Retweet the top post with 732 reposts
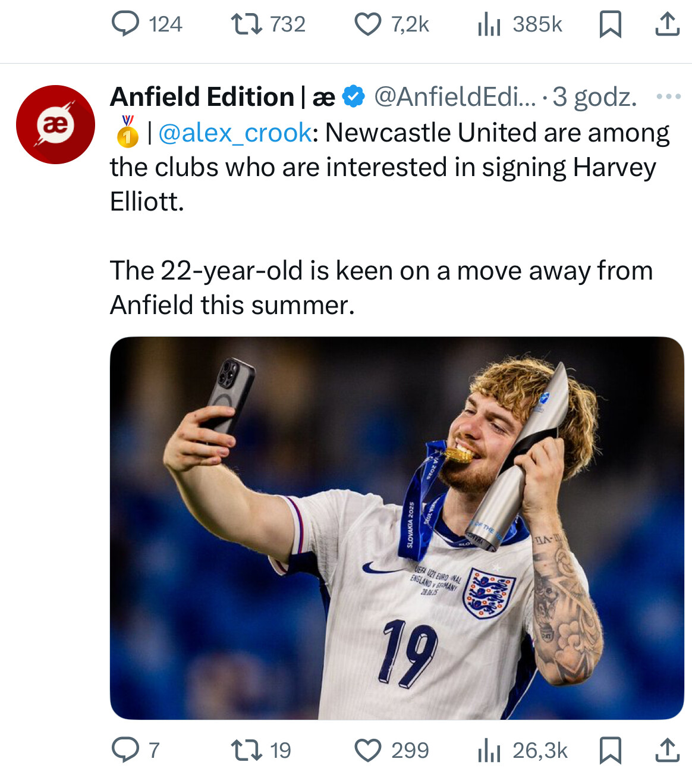The image size is (692, 784). coord(246,24)
